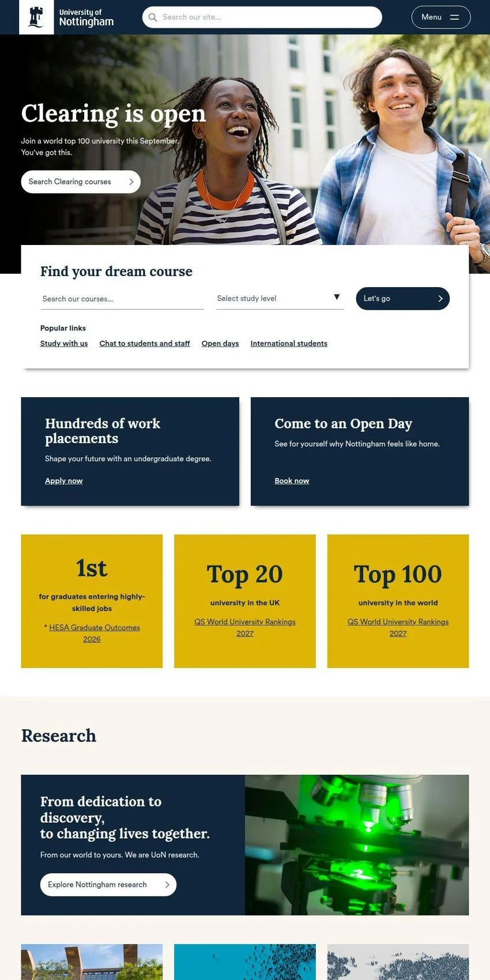Click the arrow on Explore Nottingham research button
Viewport: 490px width, 980px height.
click(x=167, y=884)
